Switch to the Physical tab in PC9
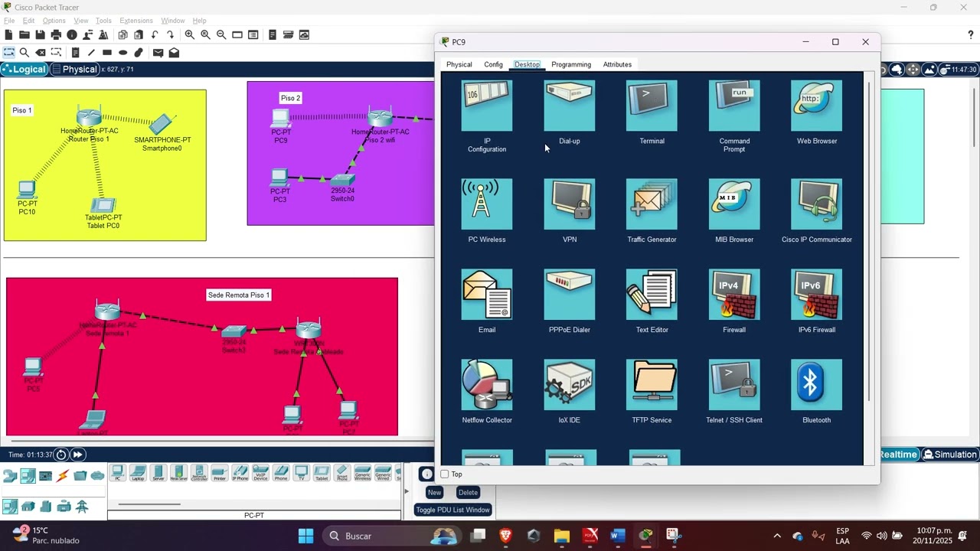This screenshot has width=980, height=551. (459, 64)
